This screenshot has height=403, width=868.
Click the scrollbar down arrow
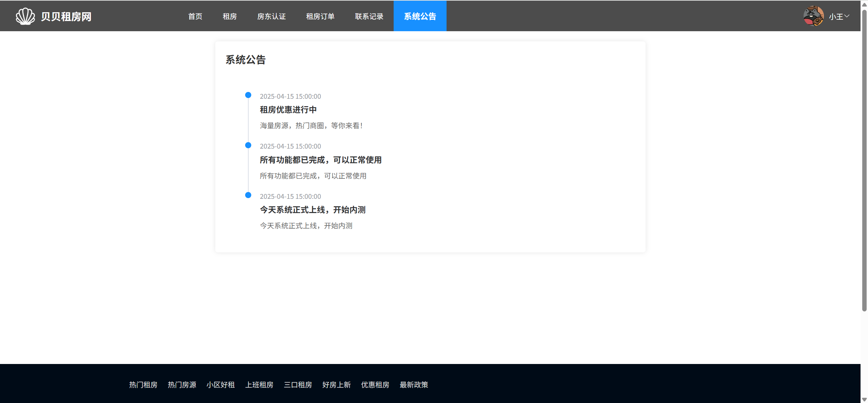pos(864,400)
